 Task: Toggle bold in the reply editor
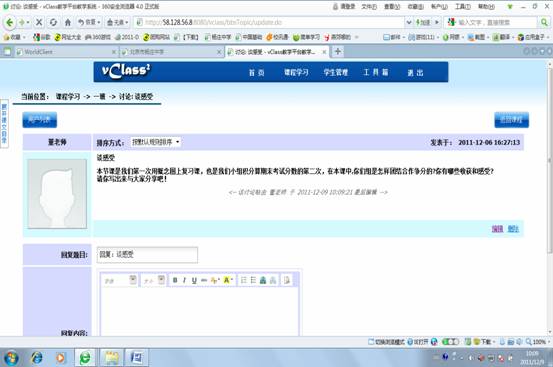175,280
